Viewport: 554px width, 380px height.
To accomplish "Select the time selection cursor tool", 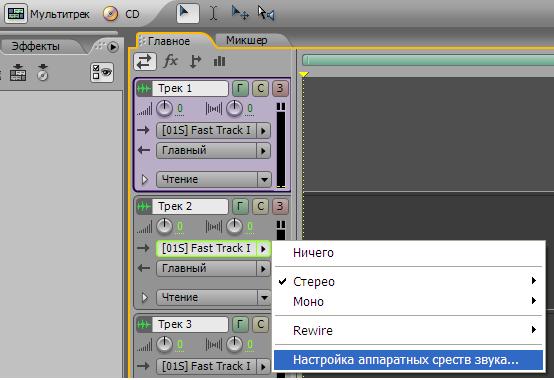I will [213, 14].
